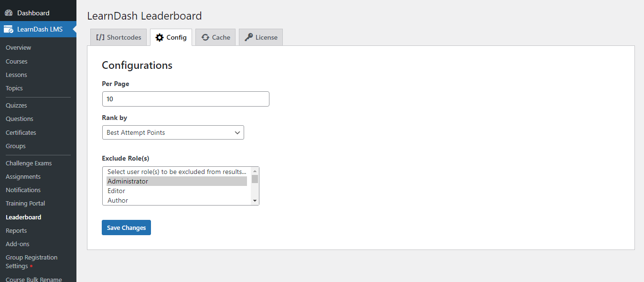The image size is (644, 282).
Task: Open the Reports sidebar link
Action: [x=16, y=230]
